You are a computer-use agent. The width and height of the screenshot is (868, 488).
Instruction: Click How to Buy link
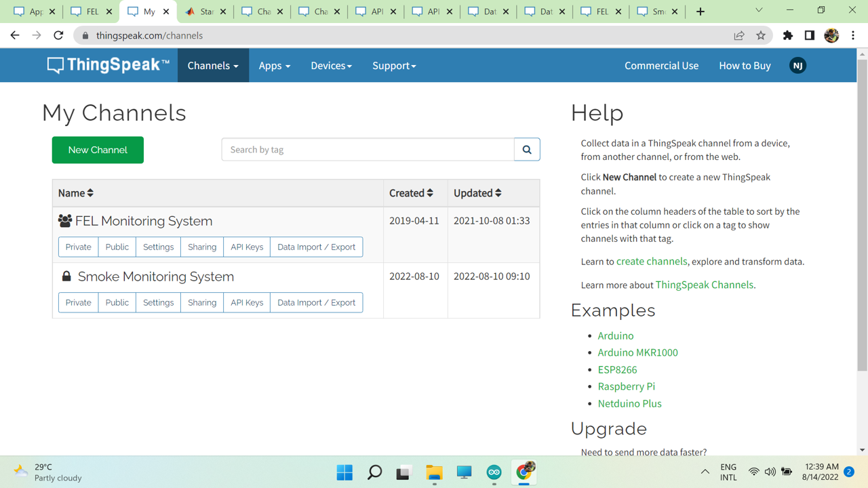(x=745, y=66)
